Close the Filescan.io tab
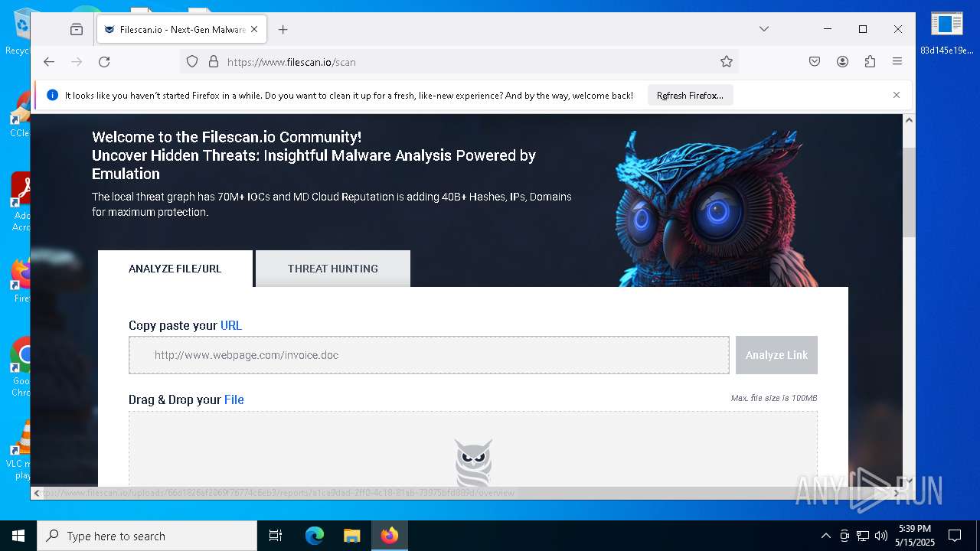980x551 pixels. [255, 30]
